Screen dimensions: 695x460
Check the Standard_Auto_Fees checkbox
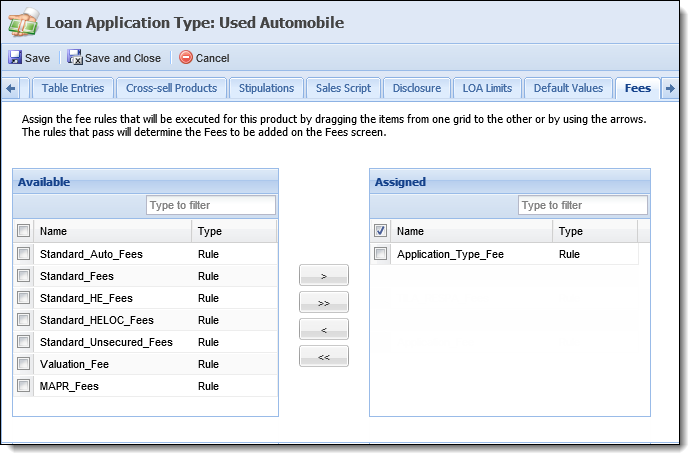23,254
